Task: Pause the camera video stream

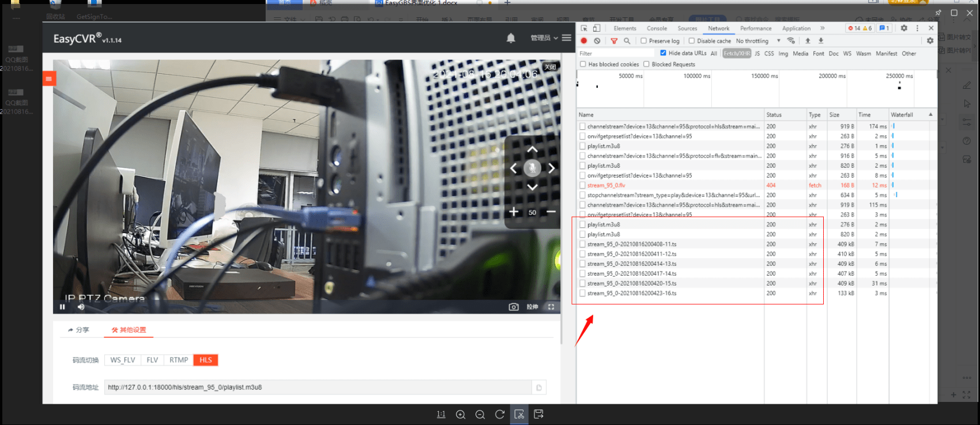Action: click(62, 307)
